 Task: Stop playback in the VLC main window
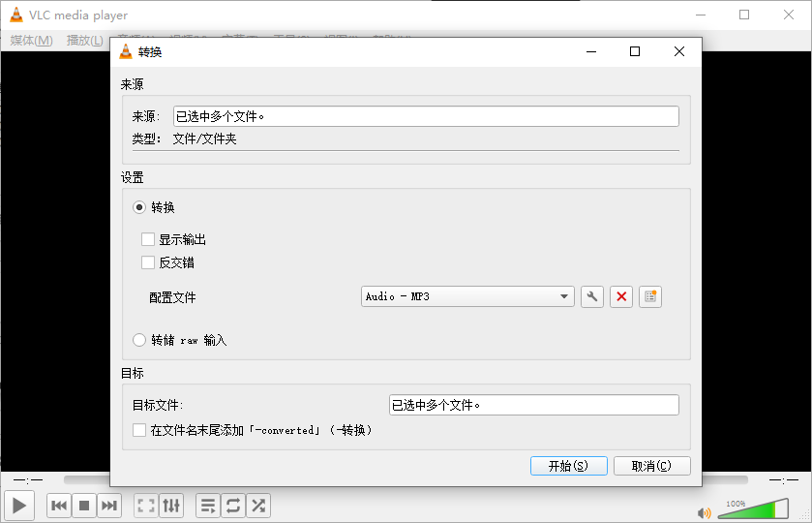point(84,506)
